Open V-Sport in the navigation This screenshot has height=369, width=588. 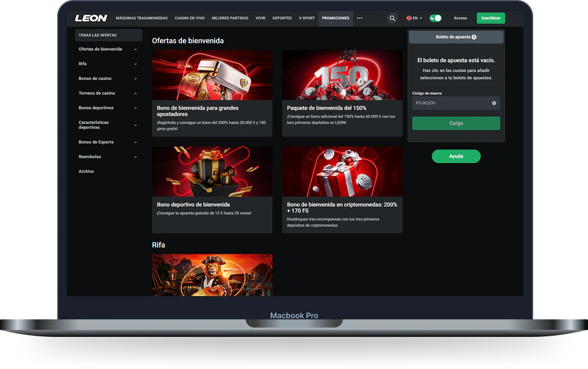[x=307, y=18]
